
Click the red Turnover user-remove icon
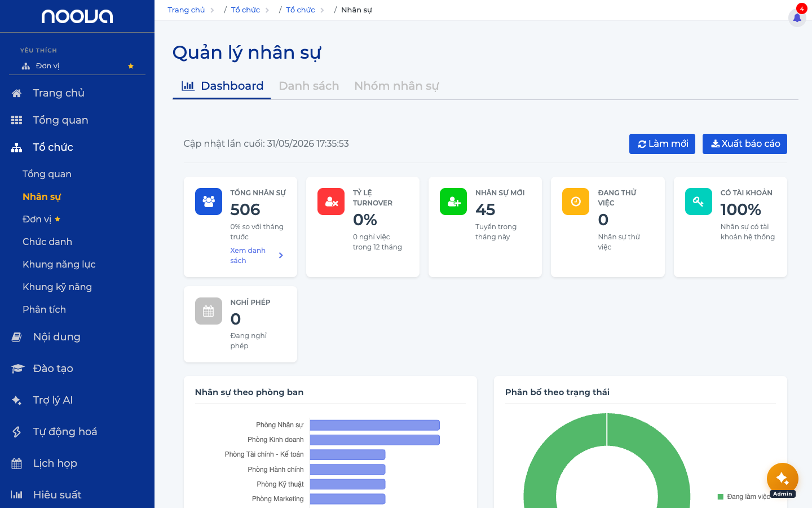[x=331, y=202]
